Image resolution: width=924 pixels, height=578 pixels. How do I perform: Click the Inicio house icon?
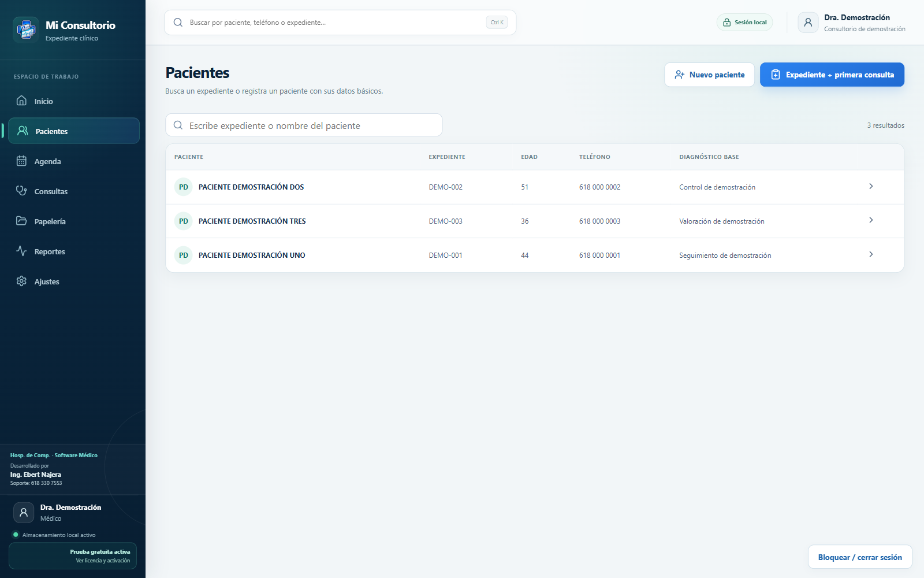point(21,101)
